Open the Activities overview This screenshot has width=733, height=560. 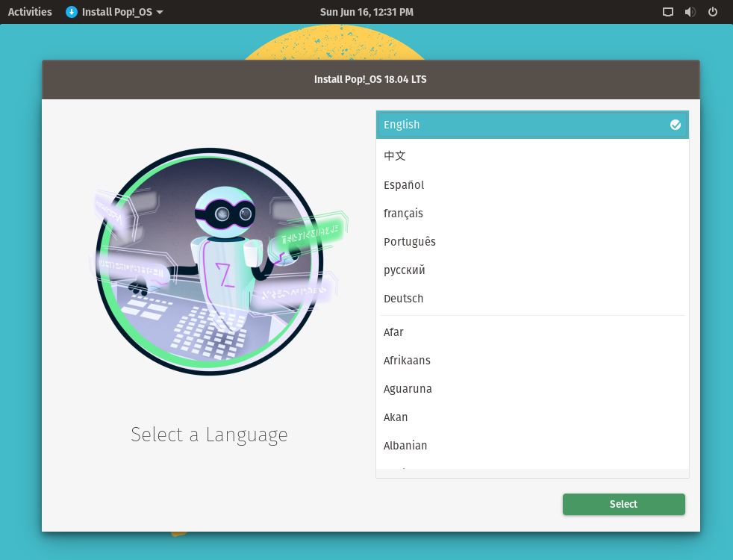pos(30,12)
